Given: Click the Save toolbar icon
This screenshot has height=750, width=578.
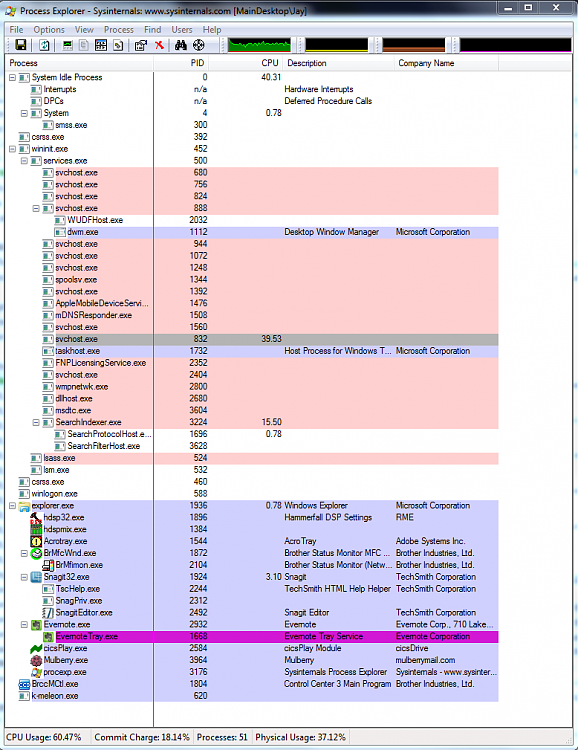Looking at the screenshot, I should tap(21, 45).
